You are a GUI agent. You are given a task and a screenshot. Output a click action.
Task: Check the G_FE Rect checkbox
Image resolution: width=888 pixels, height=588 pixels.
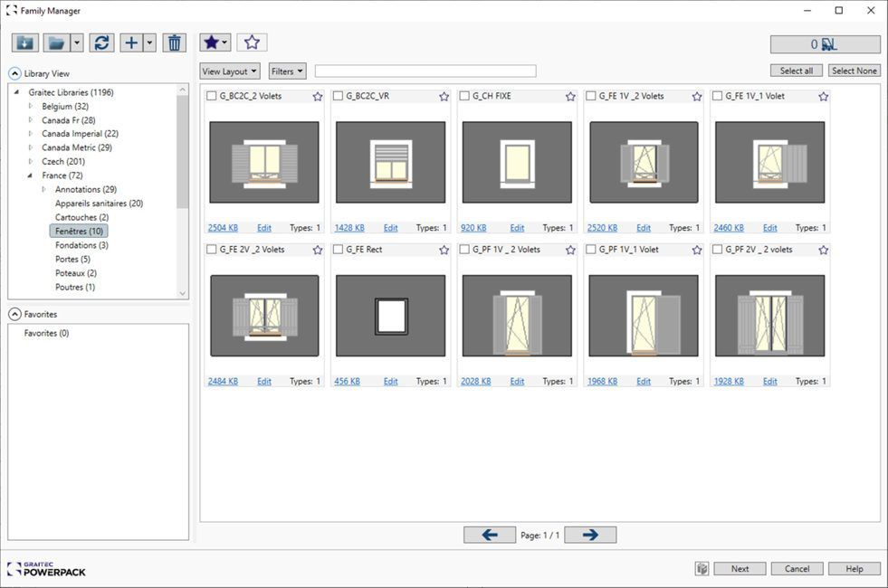[x=337, y=249]
